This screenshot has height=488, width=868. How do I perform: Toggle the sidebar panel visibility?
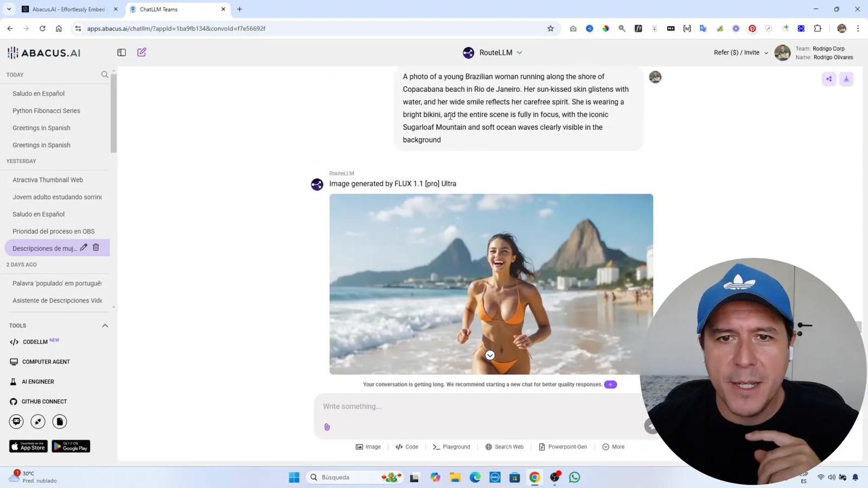121,52
